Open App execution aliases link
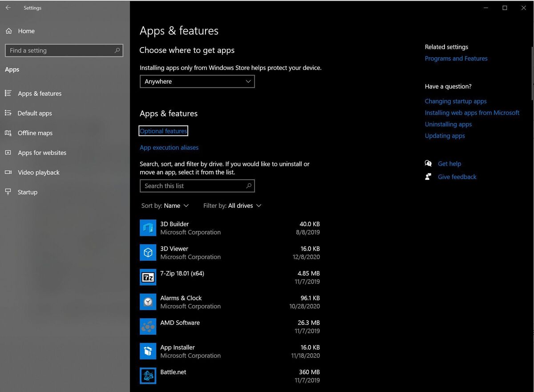This screenshot has width=534, height=392. coord(169,147)
